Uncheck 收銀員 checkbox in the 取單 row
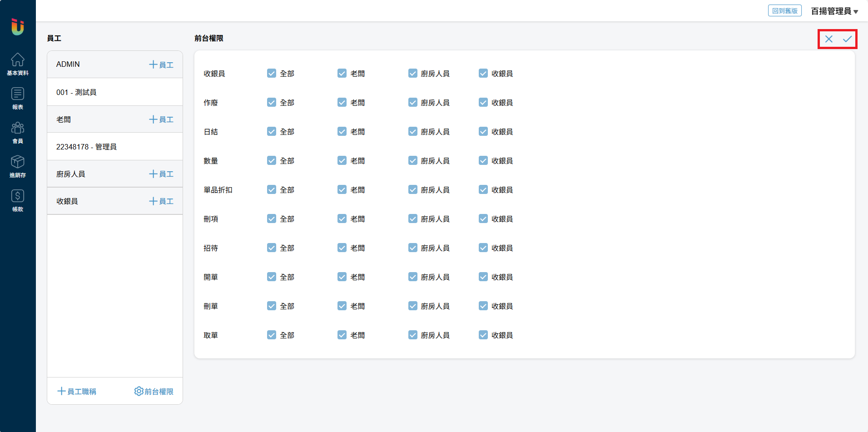This screenshot has height=432, width=868. pyautogui.click(x=483, y=335)
